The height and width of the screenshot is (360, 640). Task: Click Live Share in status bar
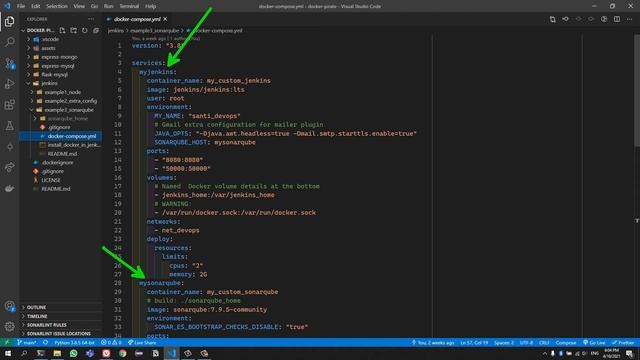click(142, 342)
